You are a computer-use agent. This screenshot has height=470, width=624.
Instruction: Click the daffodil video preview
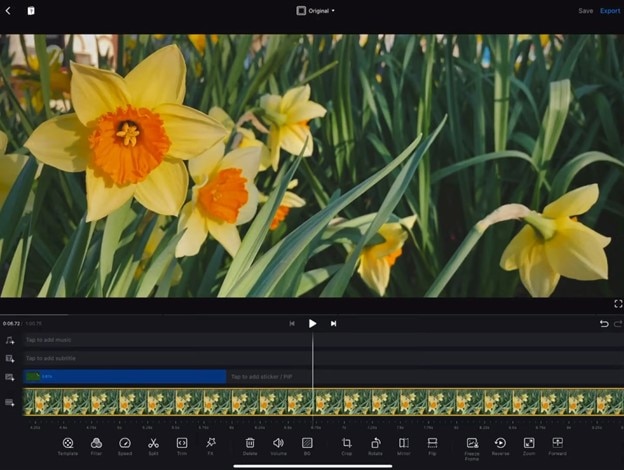coord(312,166)
